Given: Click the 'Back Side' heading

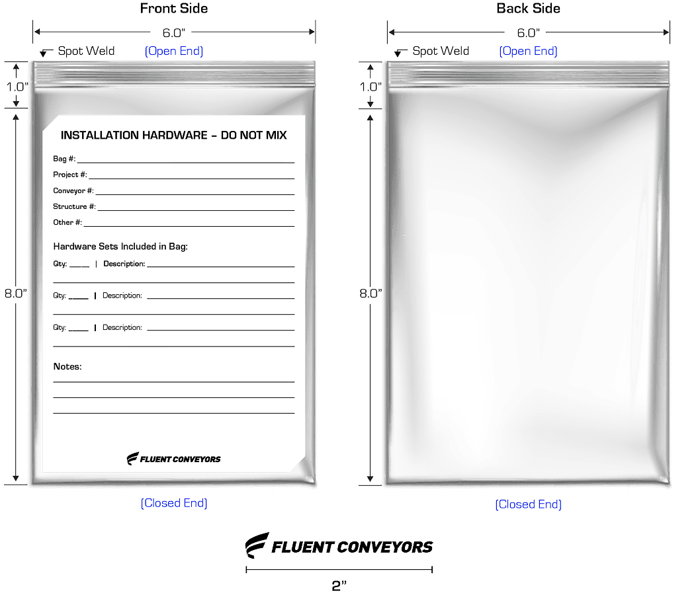Looking at the screenshot, I should (x=528, y=9).
